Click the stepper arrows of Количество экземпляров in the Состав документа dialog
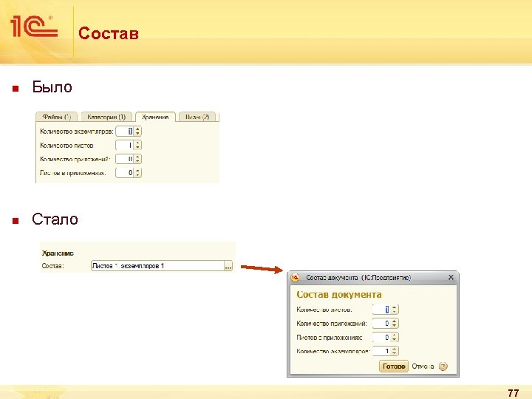Viewport: 532px width, 399px height. click(395, 351)
